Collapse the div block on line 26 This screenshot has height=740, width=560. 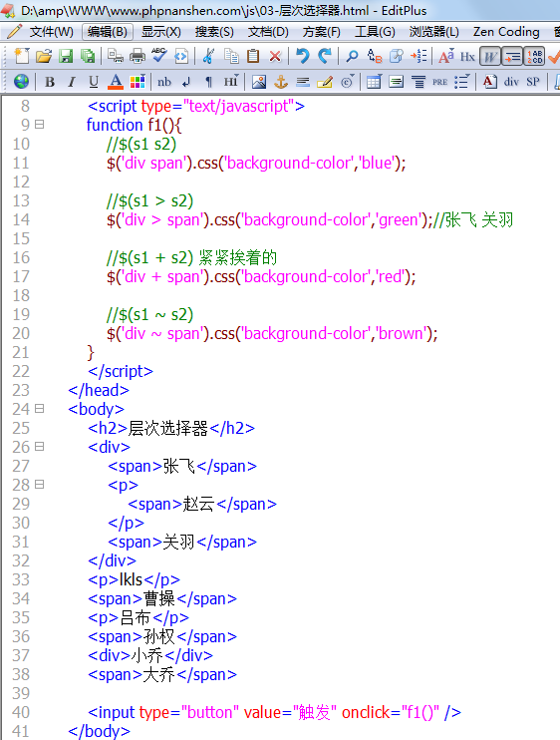pos(40,447)
